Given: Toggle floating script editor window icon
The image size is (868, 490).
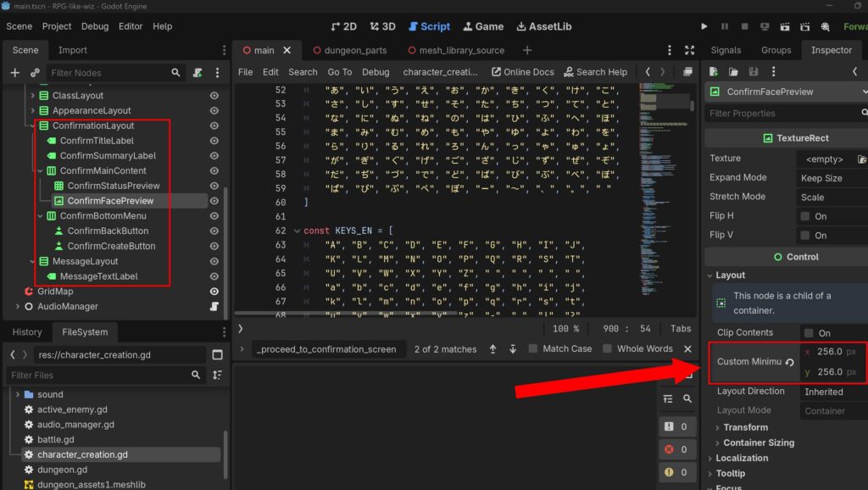Looking at the screenshot, I should click(x=687, y=71).
